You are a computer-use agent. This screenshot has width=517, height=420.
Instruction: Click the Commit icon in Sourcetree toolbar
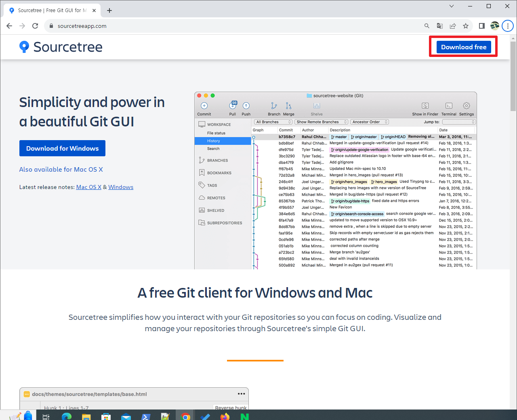coord(204,106)
